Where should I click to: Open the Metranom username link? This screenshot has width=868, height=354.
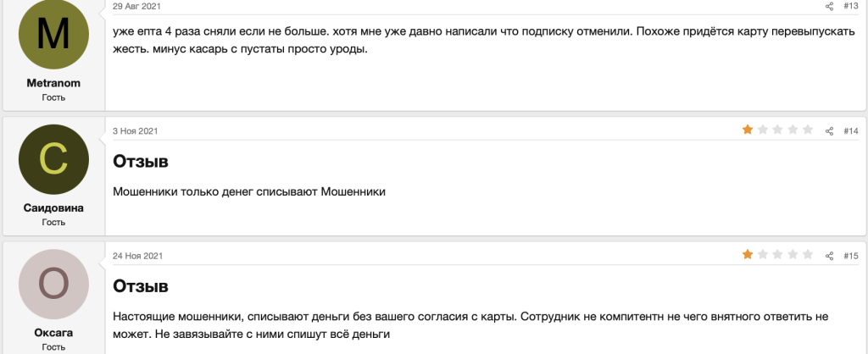[53, 83]
